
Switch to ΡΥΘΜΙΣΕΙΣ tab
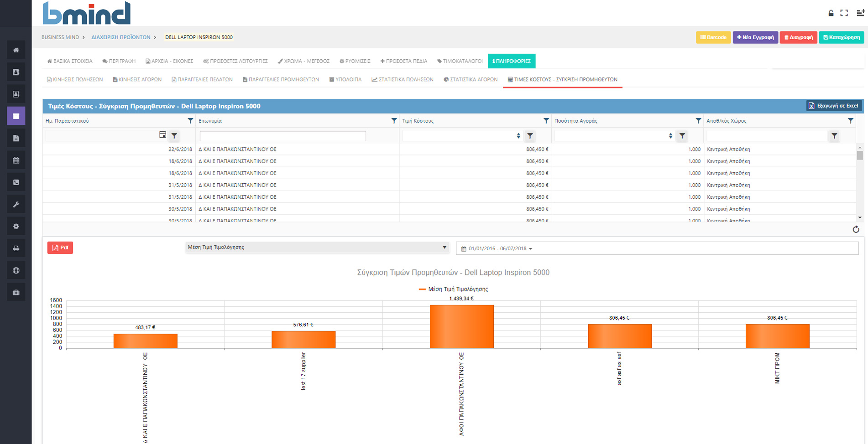(x=355, y=61)
